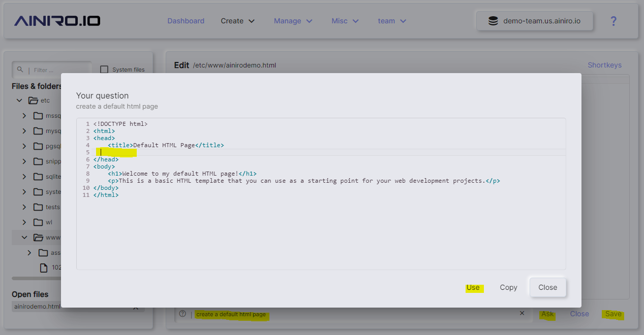Open the help question mark icon
Image resolution: width=644 pixels, height=335 pixels.
tap(614, 21)
